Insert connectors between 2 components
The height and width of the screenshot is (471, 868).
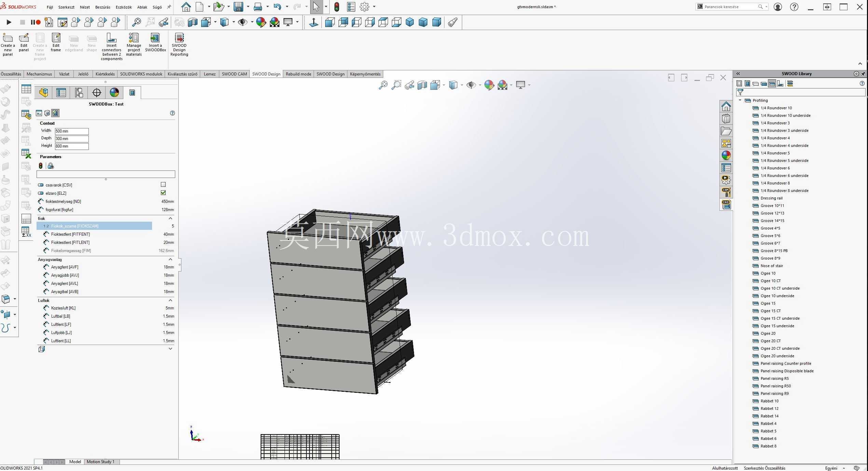point(111,47)
